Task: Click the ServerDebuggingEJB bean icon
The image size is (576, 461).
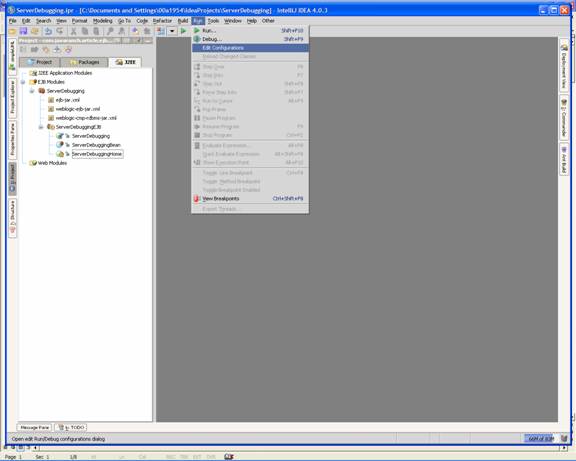Action: (x=51, y=127)
